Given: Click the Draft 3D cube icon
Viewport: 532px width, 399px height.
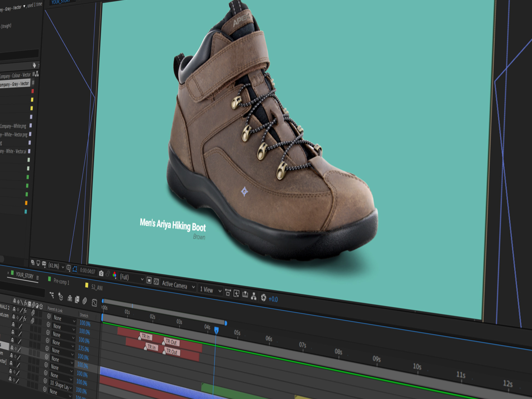Looking at the screenshot, I should pos(60,297).
